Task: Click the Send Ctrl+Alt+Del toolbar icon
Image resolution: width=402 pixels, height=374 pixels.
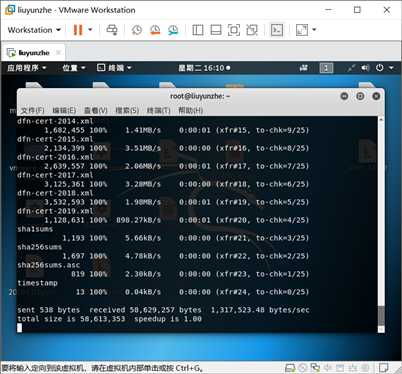Action: [112, 30]
